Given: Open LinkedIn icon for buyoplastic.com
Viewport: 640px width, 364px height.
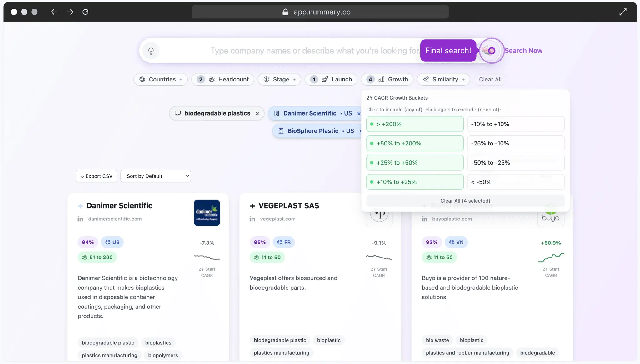Looking at the screenshot, I should click(x=424, y=219).
